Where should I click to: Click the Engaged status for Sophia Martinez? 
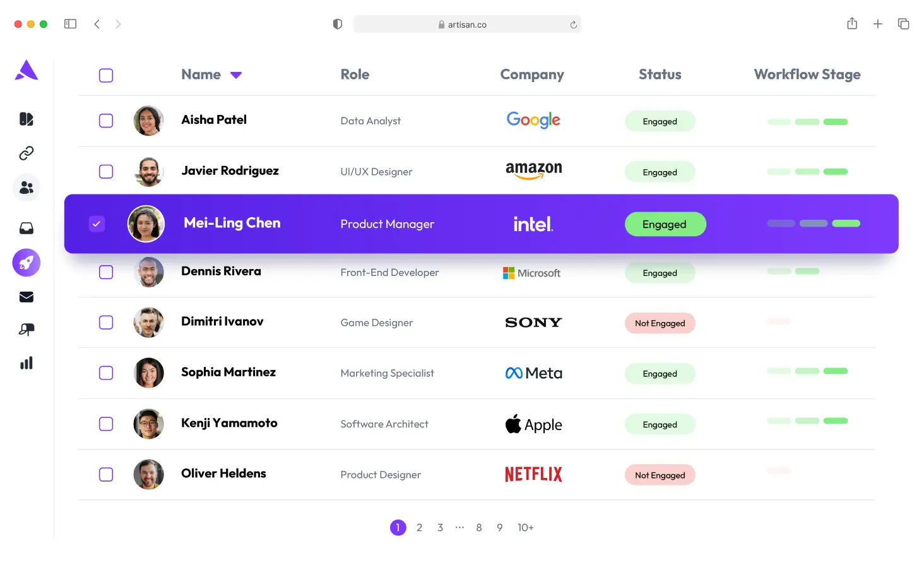(660, 374)
